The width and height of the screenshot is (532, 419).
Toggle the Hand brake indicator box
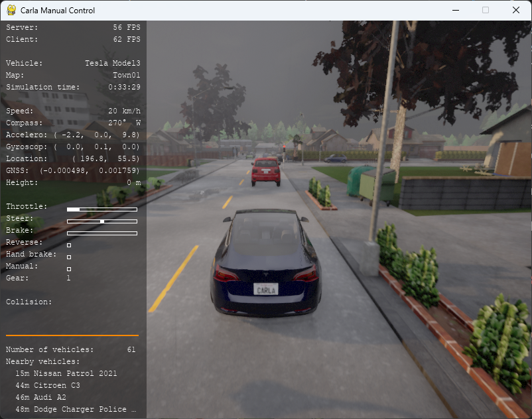[69, 257]
